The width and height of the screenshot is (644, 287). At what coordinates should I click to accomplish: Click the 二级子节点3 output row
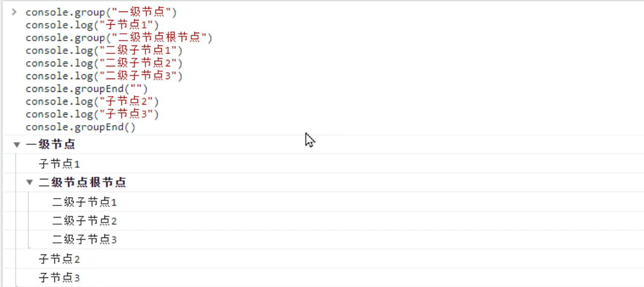click(336, 239)
